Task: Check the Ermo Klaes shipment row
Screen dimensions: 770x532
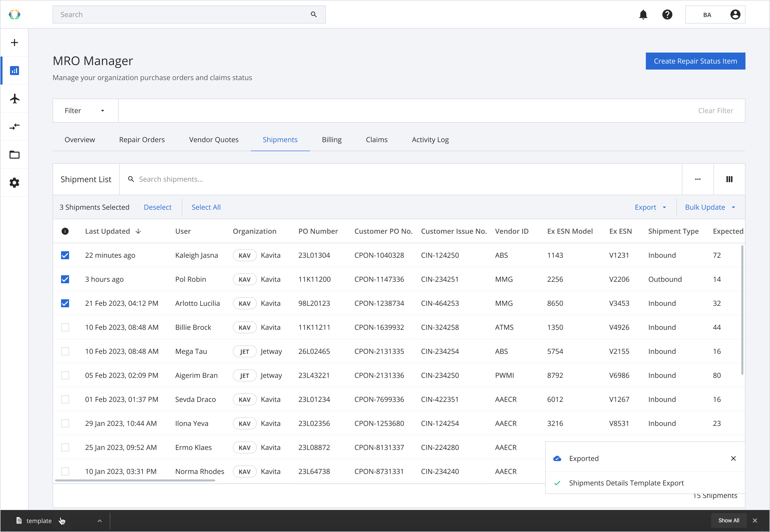Action: point(65,447)
